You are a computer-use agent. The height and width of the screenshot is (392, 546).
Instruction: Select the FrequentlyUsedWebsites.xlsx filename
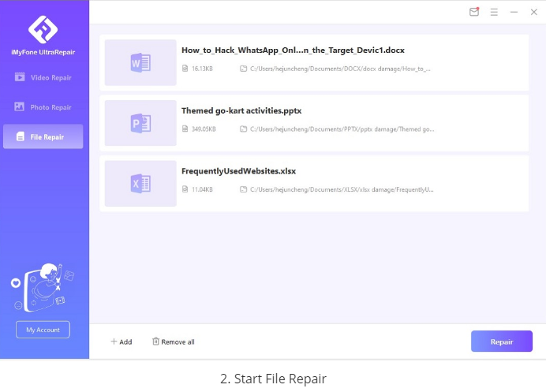click(x=238, y=170)
